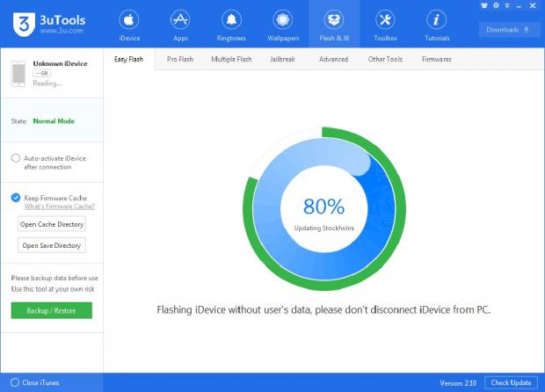Switch to the Other Tools tab
This screenshot has width=545, height=392.
coord(385,59)
